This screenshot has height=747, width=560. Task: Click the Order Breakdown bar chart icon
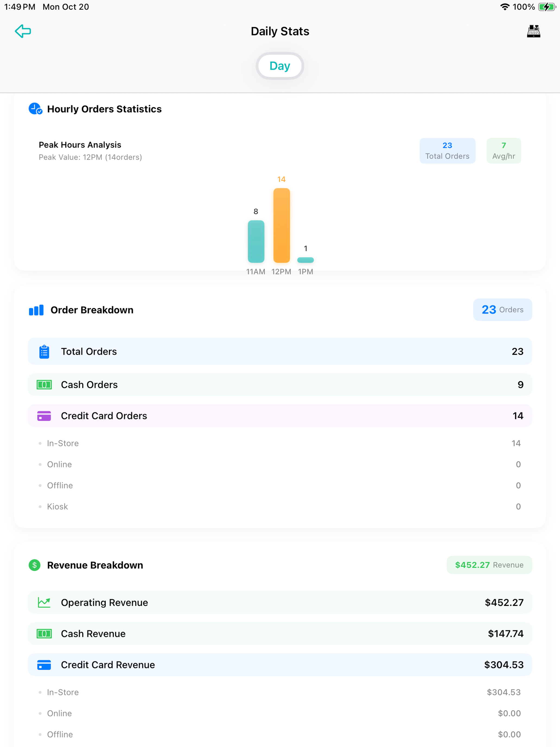pos(36,310)
